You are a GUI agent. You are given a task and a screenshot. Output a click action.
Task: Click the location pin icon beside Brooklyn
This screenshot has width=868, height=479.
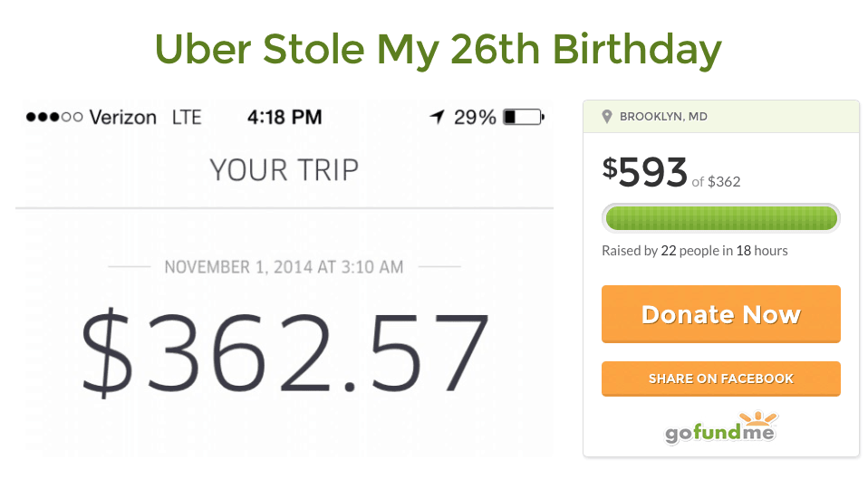click(x=607, y=117)
